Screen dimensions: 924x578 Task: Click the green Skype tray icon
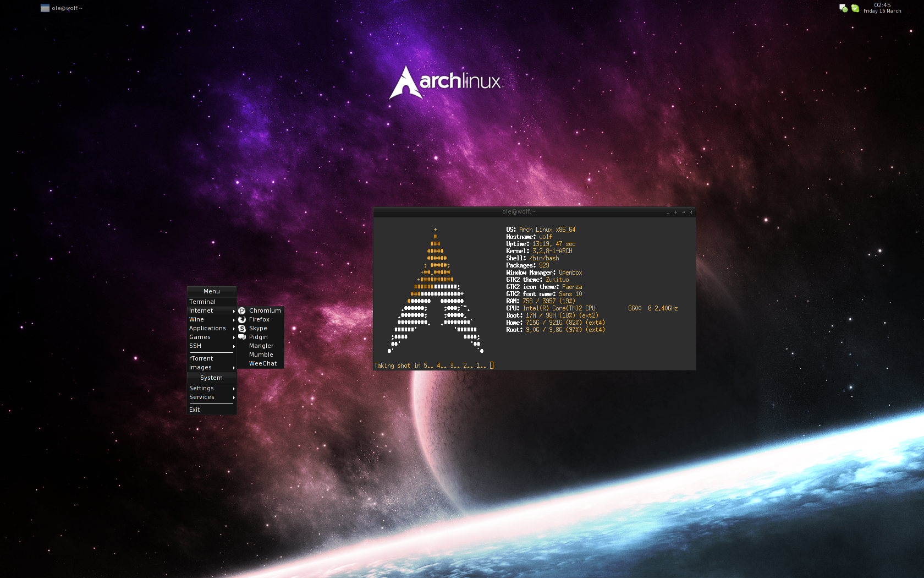[x=855, y=8]
